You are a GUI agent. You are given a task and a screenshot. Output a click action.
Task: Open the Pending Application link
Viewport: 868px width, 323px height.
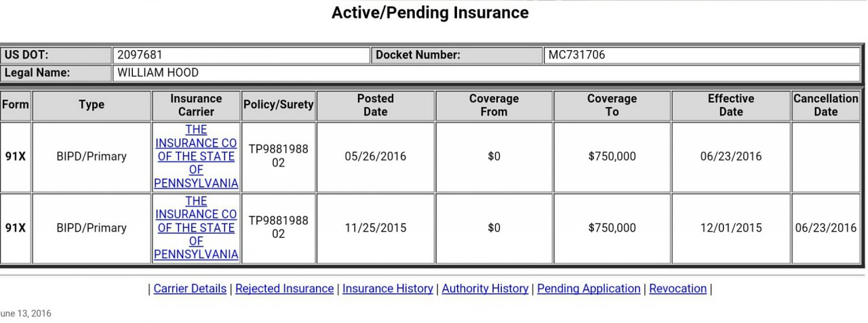589,288
